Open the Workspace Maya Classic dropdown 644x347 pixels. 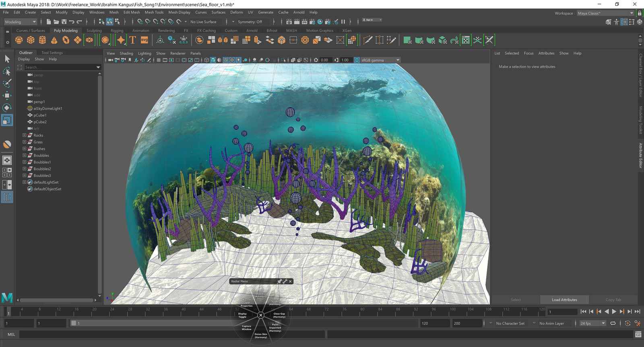(x=606, y=13)
